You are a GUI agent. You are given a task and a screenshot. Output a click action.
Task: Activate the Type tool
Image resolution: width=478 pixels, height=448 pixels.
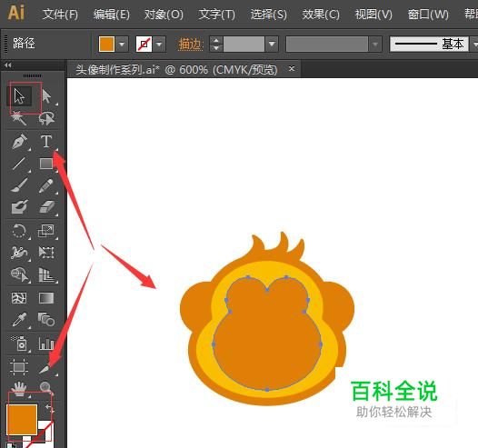point(46,142)
